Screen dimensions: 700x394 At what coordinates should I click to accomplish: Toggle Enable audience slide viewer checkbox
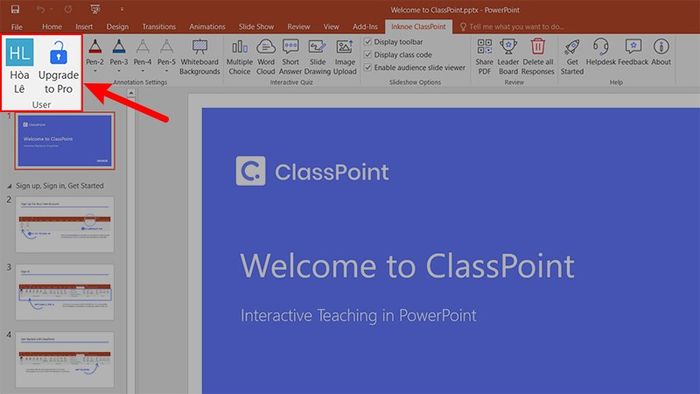click(x=368, y=67)
